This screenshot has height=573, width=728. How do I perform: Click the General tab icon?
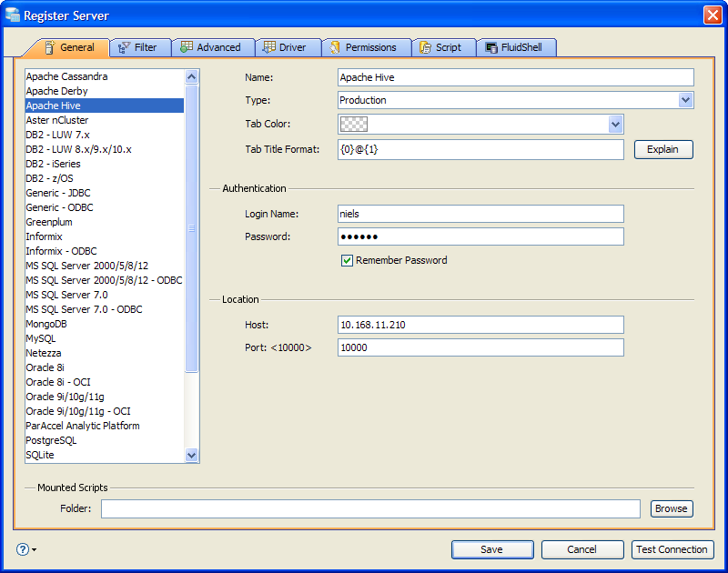[x=50, y=47]
